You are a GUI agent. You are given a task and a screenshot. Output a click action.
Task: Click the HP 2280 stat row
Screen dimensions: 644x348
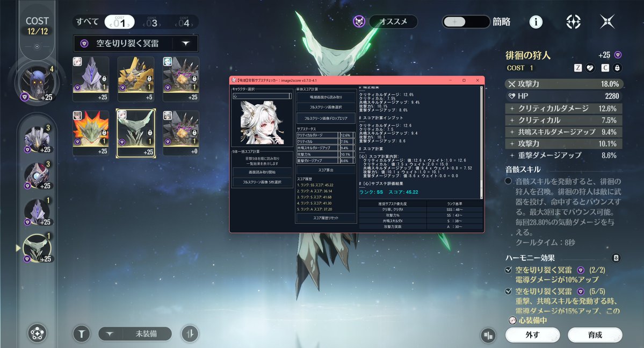tap(563, 96)
